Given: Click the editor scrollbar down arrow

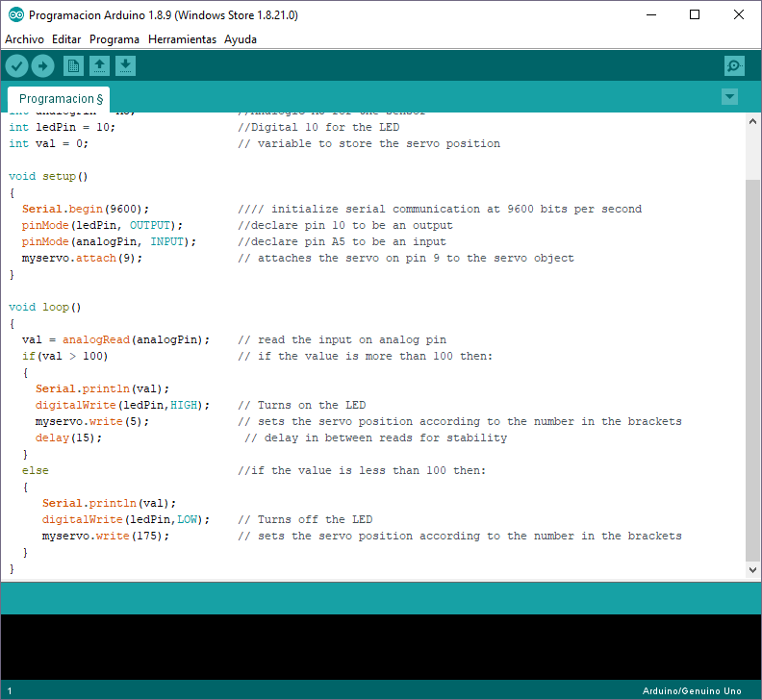Looking at the screenshot, I should point(752,570).
